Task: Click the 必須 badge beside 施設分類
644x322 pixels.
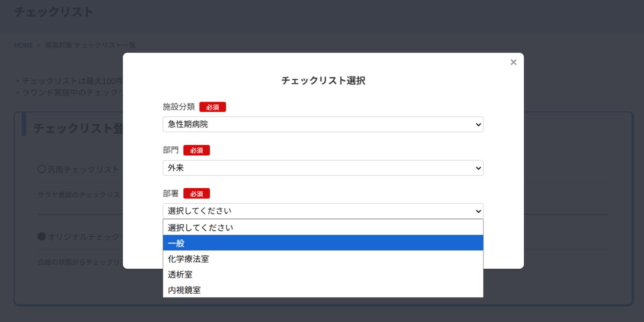Action: pos(212,107)
